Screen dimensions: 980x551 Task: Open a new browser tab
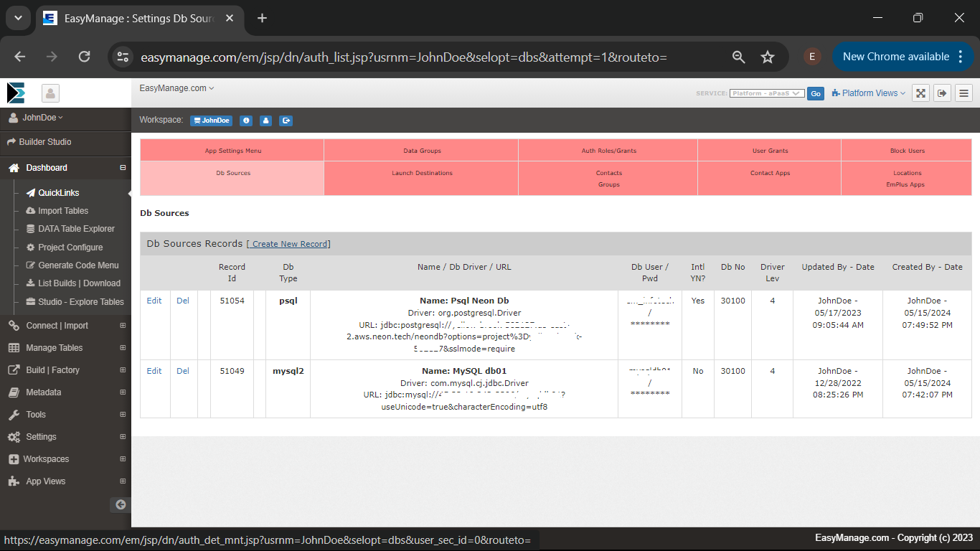(x=262, y=18)
